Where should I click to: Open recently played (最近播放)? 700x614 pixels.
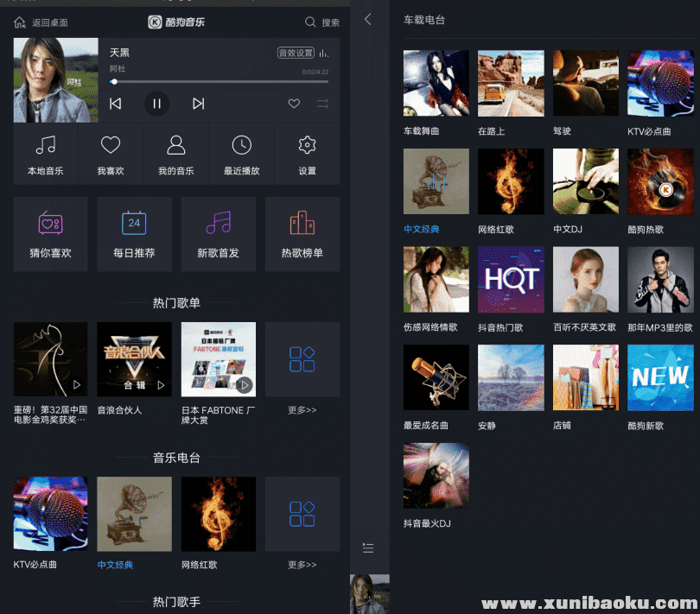[x=242, y=154]
